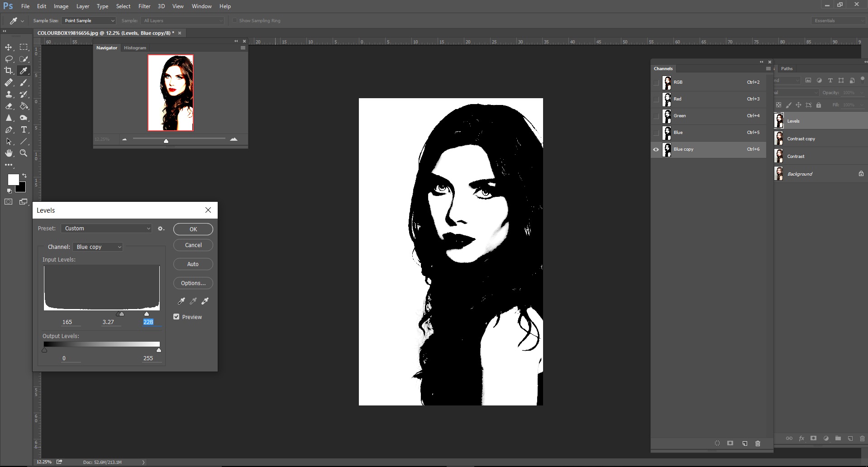The image size is (868, 467).
Task: Click the delete channel trash icon
Action: coord(758,443)
